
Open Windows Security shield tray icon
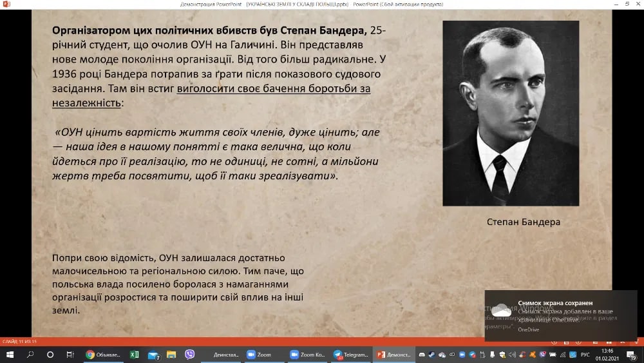point(502,355)
